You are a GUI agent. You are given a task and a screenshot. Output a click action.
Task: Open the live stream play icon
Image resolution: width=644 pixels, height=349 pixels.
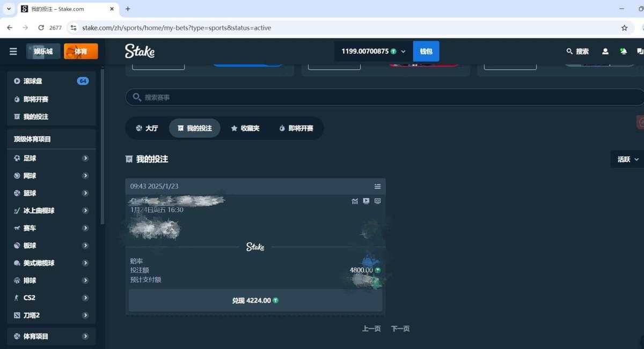coord(366,201)
